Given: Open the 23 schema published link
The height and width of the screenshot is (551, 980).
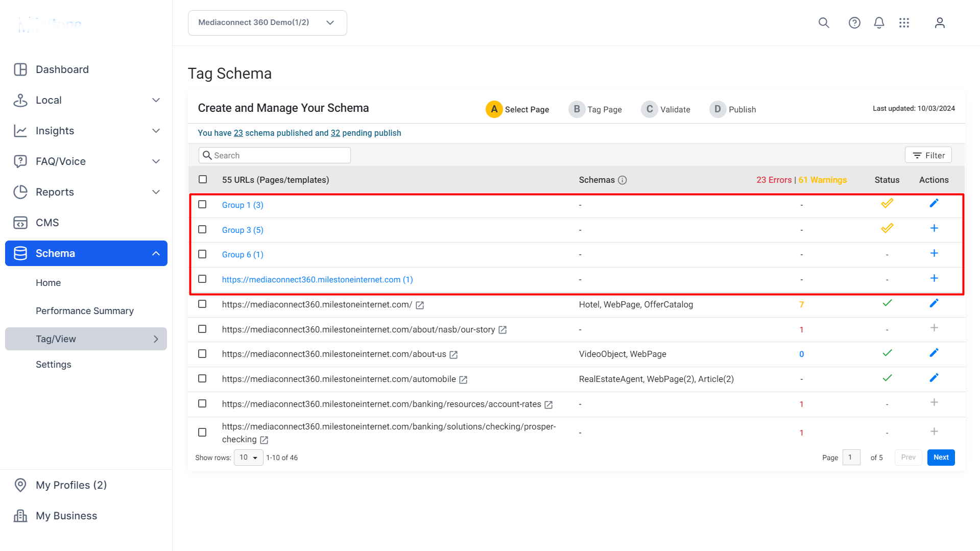Looking at the screenshot, I should point(238,133).
